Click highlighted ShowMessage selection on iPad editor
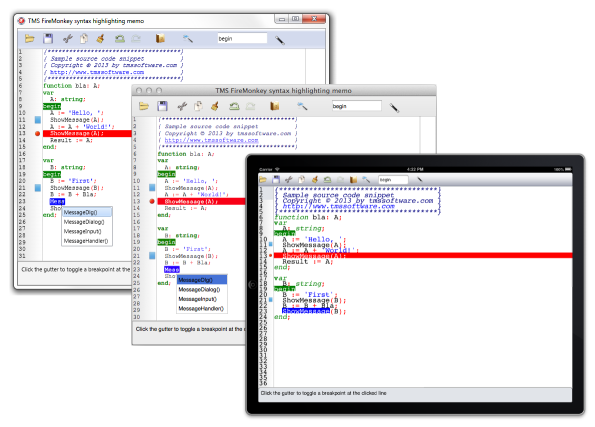Viewport: 595px width, 427px height. 306,311
